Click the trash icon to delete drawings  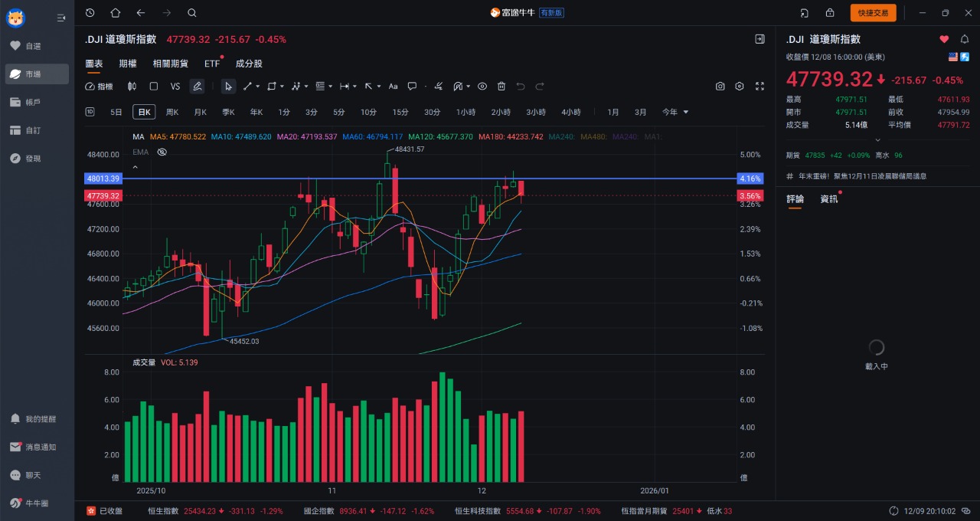click(x=501, y=87)
